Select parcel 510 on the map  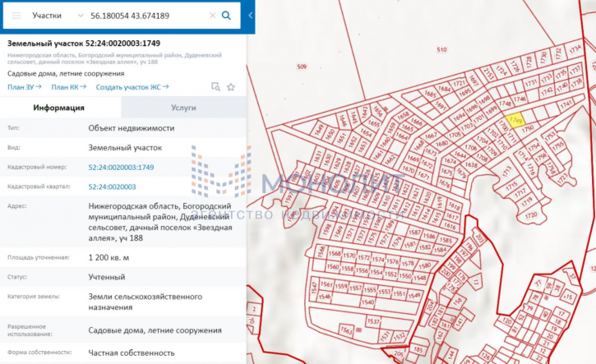click(441, 50)
